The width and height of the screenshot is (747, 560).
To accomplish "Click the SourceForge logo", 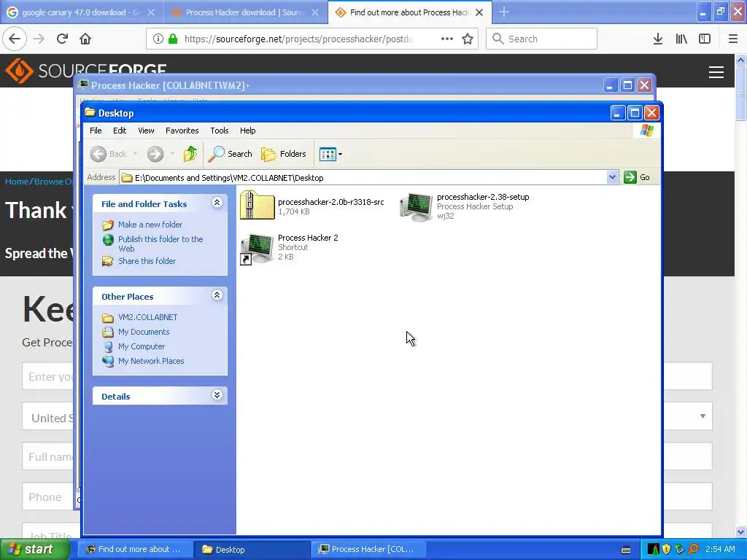I will pyautogui.click(x=86, y=71).
